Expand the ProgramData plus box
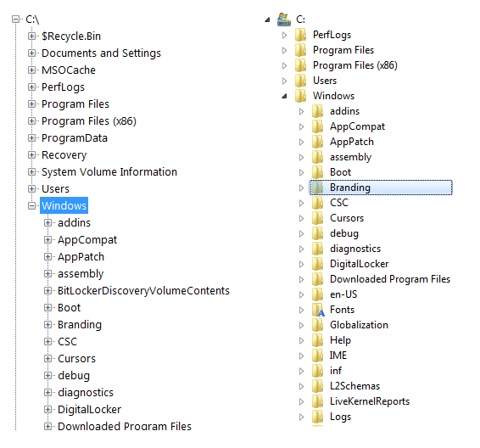Image resolution: width=480 pixels, height=448 pixels. pyautogui.click(x=31, y=137)
